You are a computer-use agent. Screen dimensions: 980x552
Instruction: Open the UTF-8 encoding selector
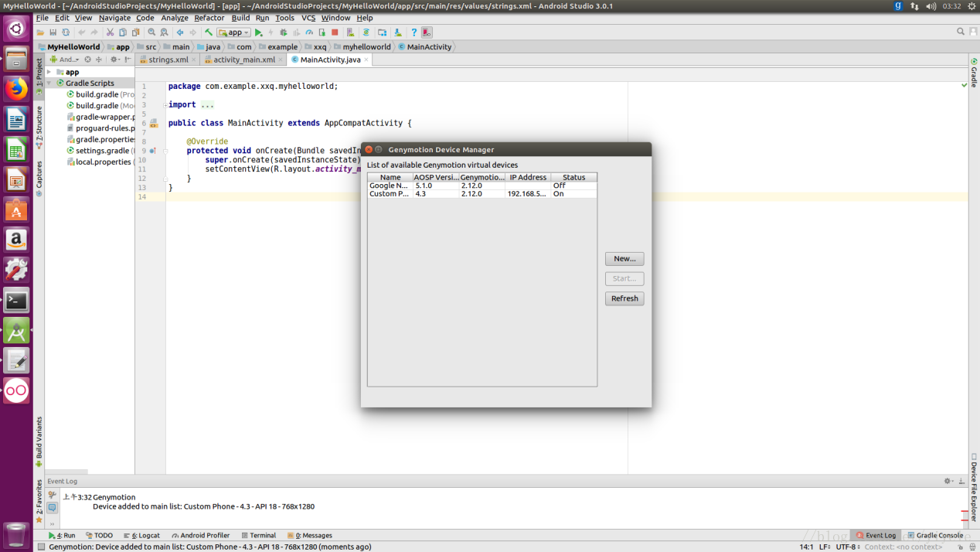848,547
